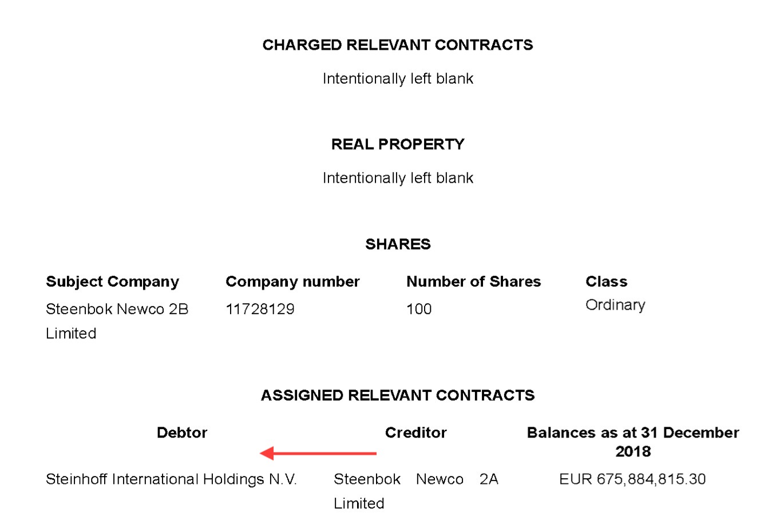Click the share count value 100
The height and width of the screenshot is (532, 764).
coord(419,309)
